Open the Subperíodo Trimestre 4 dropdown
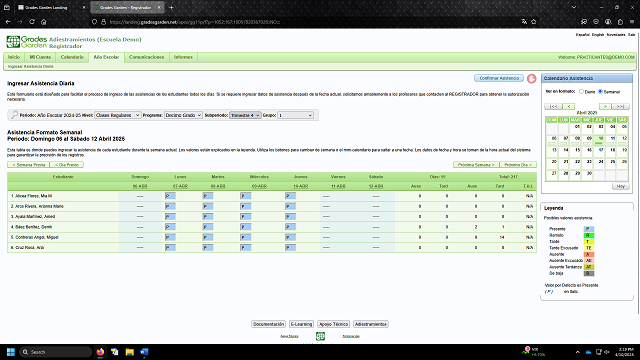Image resolution: width=640 pixels, height=360 pixels. coord(245,115)
